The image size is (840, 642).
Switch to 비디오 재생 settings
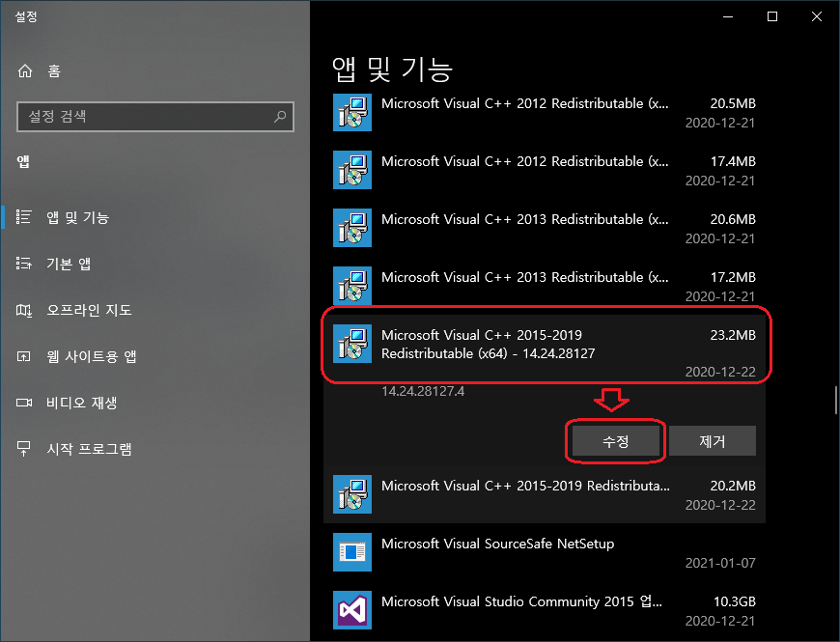coord(155,403)
